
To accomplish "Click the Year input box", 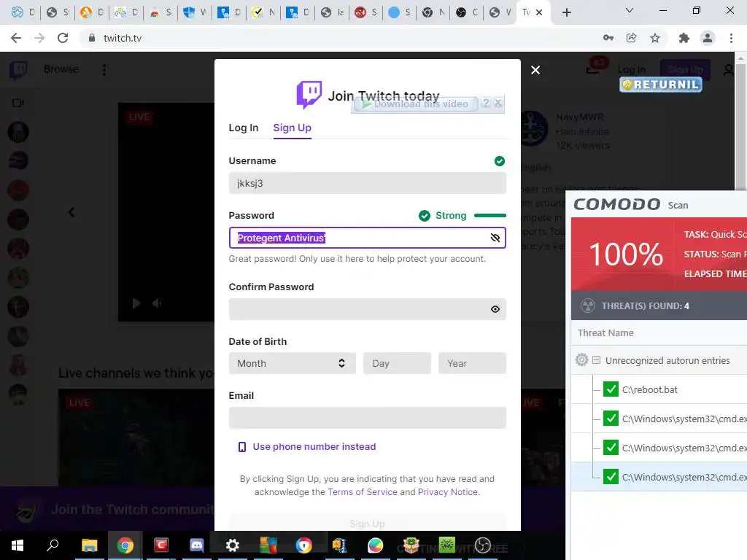I will pos(472,363).
